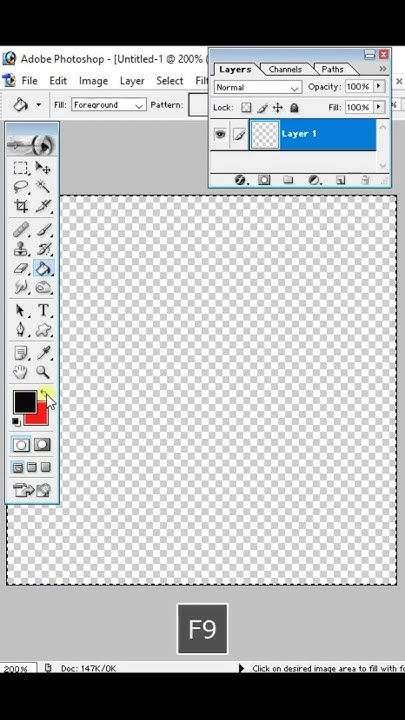The height and width of the screenshot is (720, 405).
Task: Select the Move tool
Action: point(43,168)
